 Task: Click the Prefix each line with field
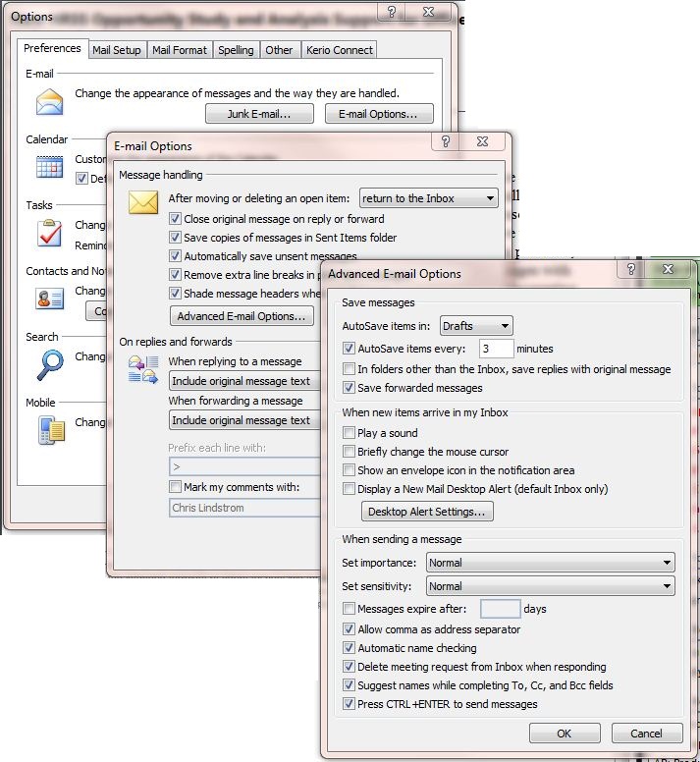tap(245, 466)
